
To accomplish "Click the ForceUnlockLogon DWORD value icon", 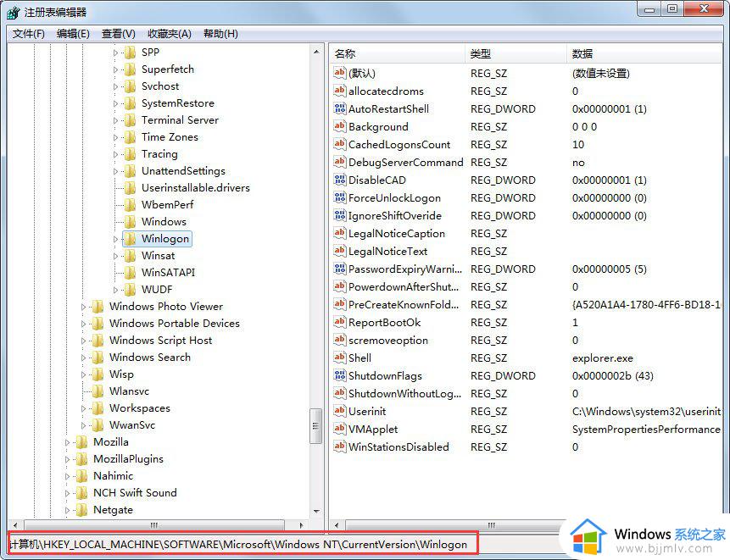I will click(340, 197).
